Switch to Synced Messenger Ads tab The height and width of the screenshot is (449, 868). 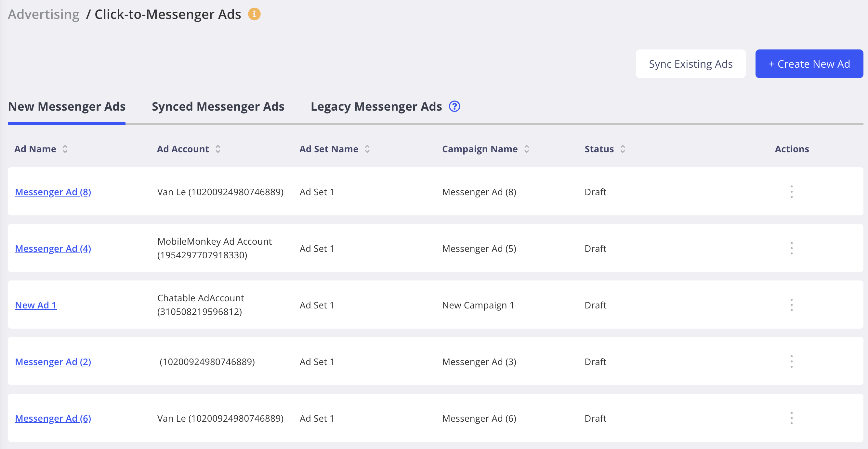218,107
